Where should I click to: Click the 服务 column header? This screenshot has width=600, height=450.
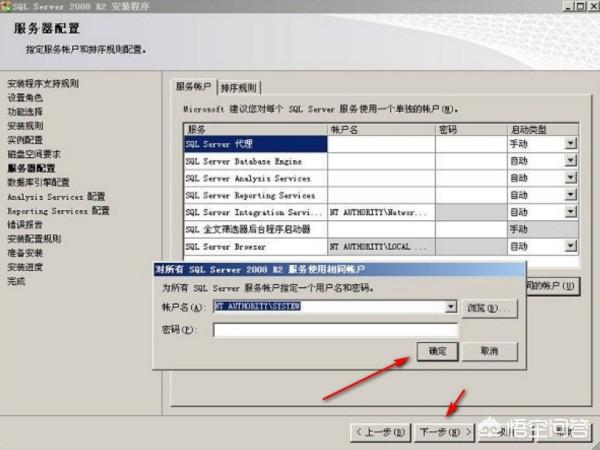[256, 129]
